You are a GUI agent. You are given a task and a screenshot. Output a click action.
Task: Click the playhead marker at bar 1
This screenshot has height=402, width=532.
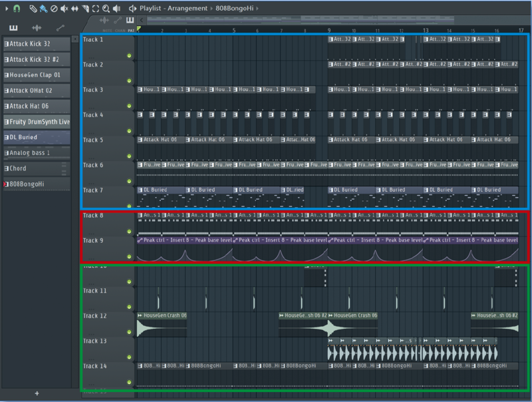point(139,29)
